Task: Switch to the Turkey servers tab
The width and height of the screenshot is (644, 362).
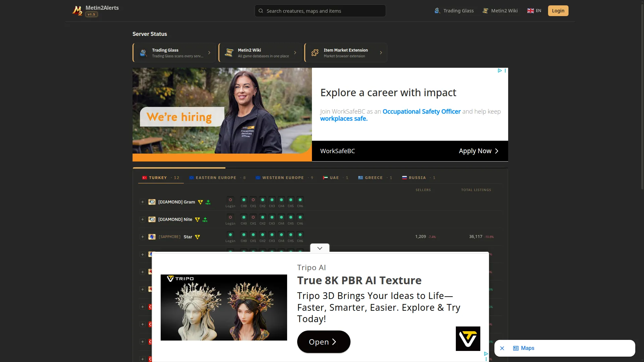Action: (161, 178)
